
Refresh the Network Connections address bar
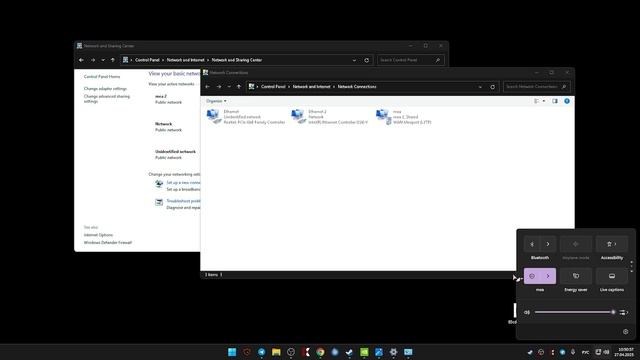coord(493,87)
